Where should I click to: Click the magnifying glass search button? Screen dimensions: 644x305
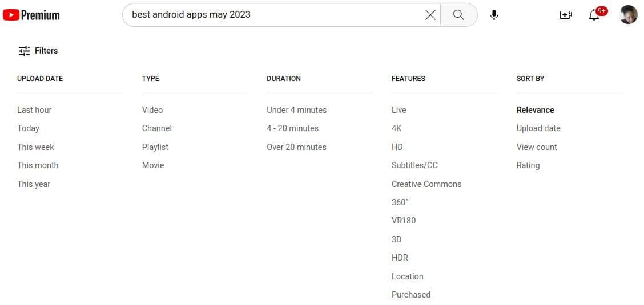click(x=459, y=15)
